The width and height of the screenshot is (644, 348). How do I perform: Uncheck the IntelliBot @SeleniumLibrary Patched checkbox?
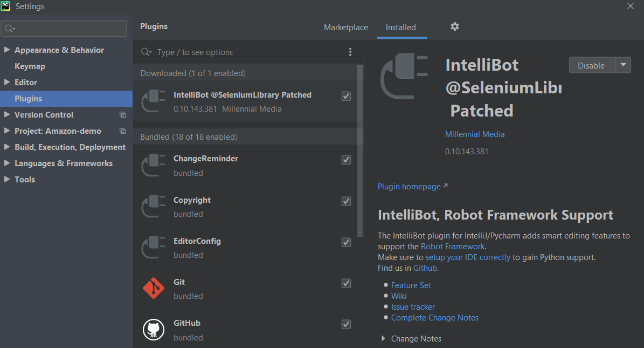click(x=347, y=96)
